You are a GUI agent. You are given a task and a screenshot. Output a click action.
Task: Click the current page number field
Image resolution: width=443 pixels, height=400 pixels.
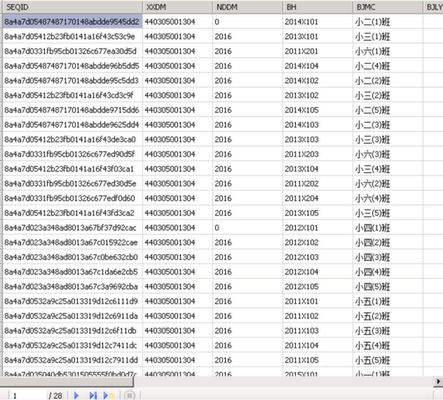tap(28, 396)
